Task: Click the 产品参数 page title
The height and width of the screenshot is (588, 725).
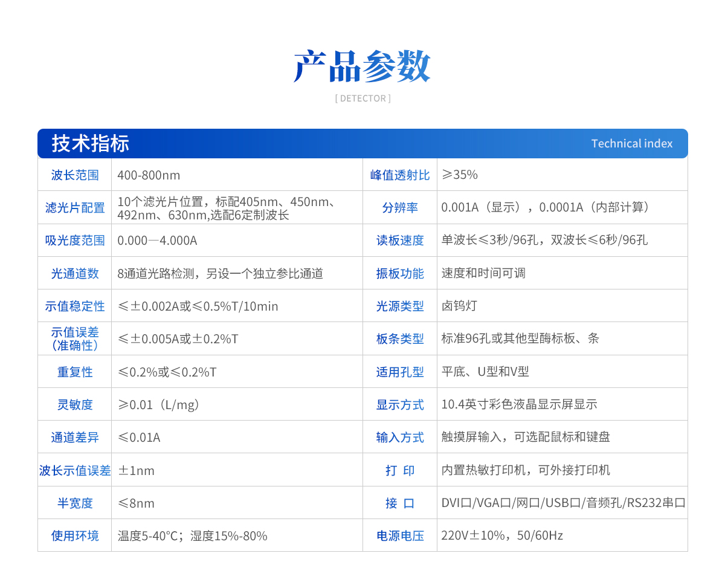Action: (x=362, y=66)
